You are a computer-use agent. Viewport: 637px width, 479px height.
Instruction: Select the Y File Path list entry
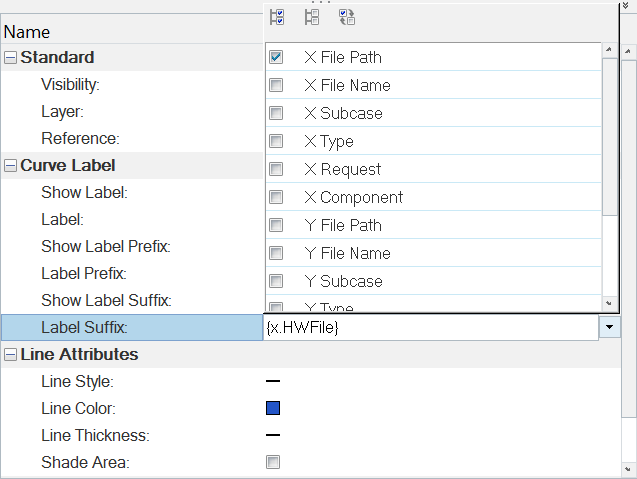[x=342, y=226]
